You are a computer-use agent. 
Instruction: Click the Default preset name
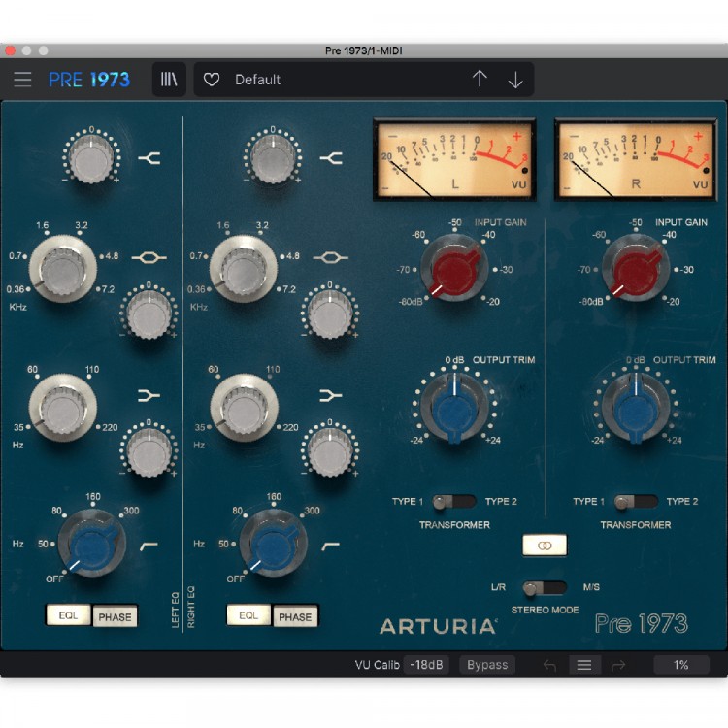click(257, 80)
